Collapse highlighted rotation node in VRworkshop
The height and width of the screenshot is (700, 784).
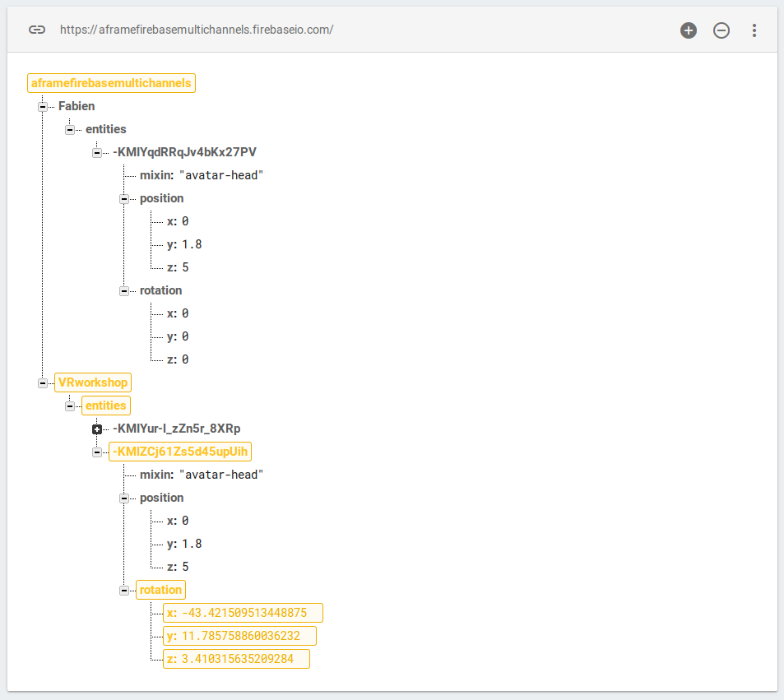[x=124, y=591]
